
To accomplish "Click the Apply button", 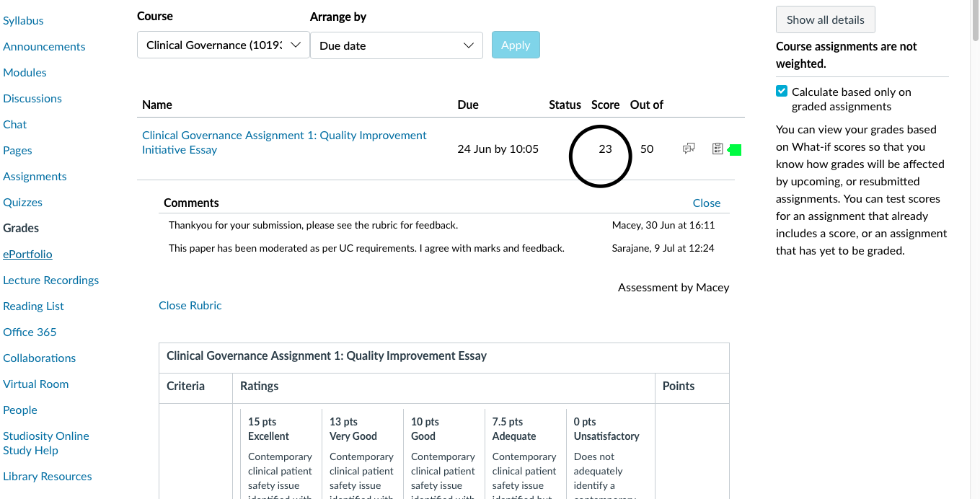I will point(516,45).
